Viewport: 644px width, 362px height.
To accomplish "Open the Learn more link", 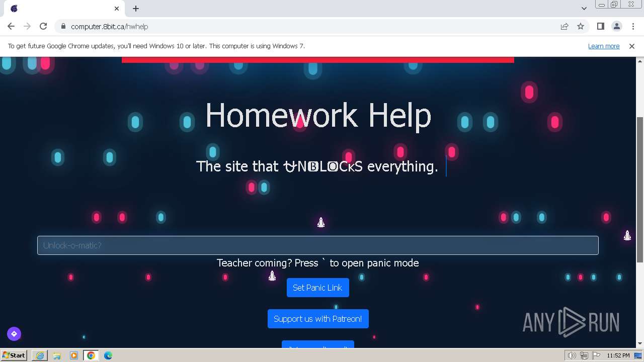I will tap(604, 46).
